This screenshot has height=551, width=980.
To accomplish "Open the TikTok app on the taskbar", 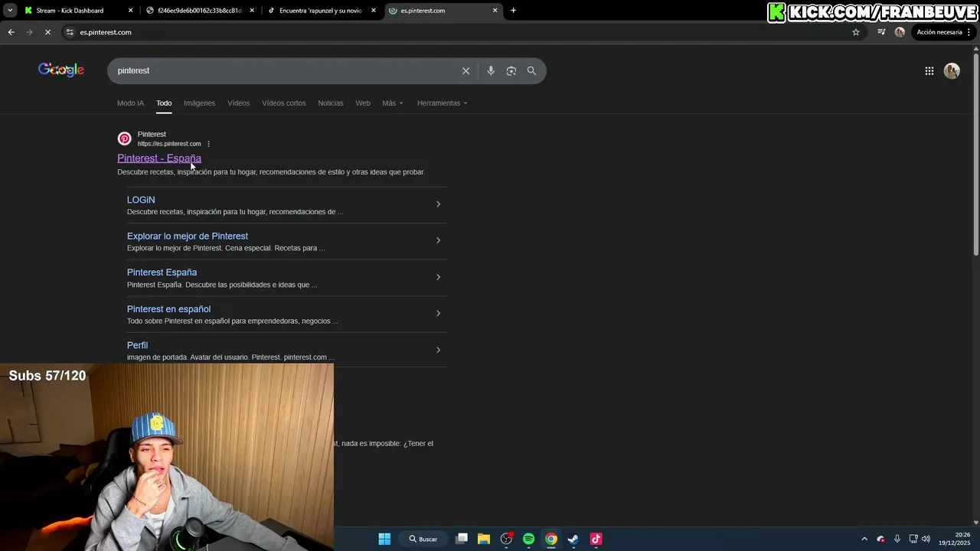I will (596, 539).
